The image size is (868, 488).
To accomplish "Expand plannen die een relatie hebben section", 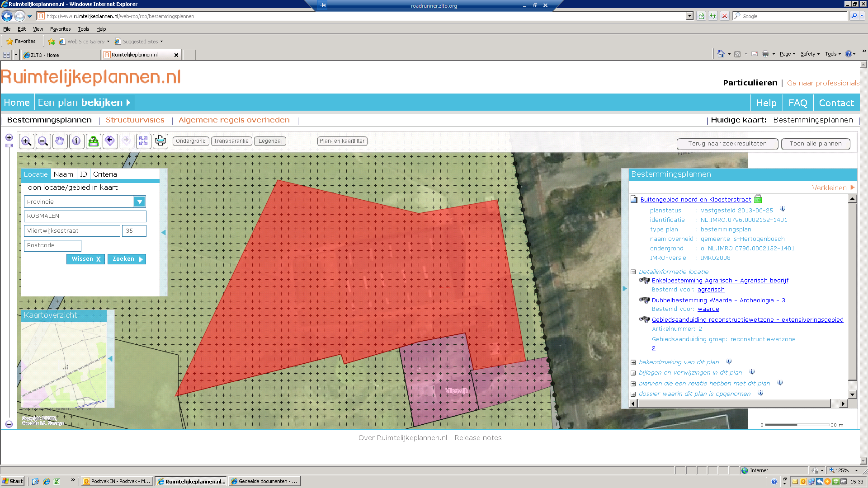I will point(633,384).
